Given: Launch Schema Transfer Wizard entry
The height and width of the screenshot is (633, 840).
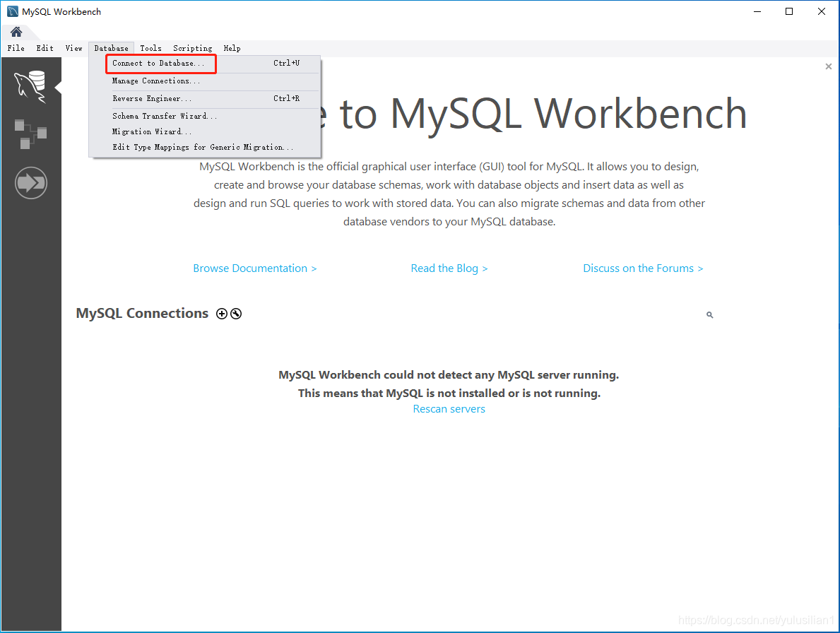Looking at the screenshot, I should 205,116.
